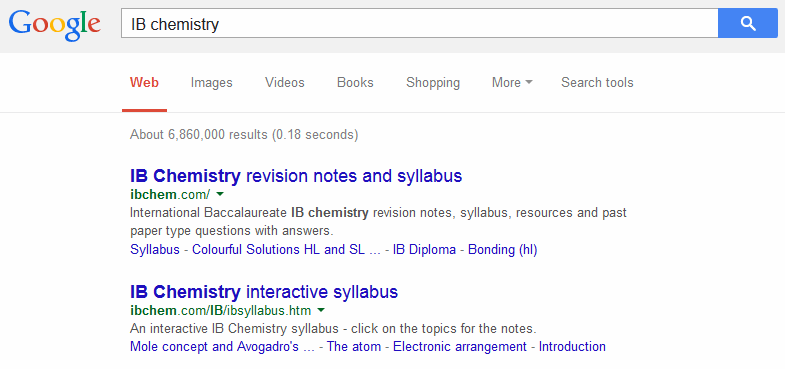
Task: Click the blue magnifying glass search button
Action: click(x=747, y=23)
